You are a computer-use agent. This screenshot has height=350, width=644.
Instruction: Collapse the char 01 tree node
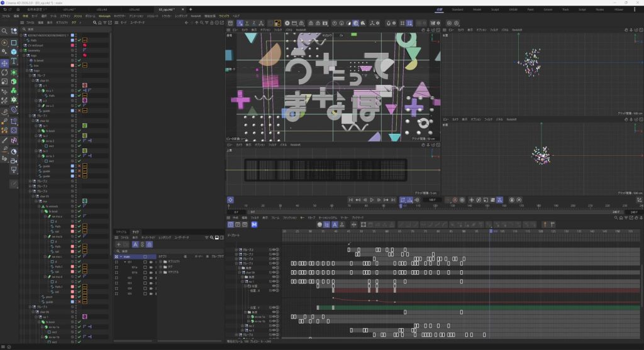[x=32, y=81]
